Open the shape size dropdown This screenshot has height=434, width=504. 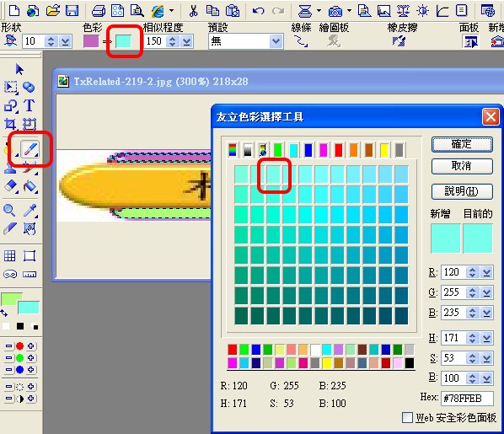[x=65, y=41]
